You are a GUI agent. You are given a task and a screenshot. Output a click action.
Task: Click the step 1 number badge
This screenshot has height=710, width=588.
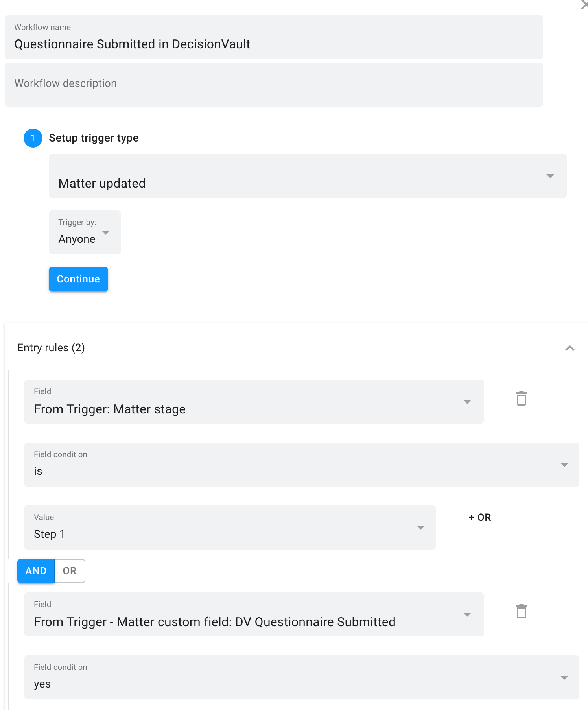point(33,138)
